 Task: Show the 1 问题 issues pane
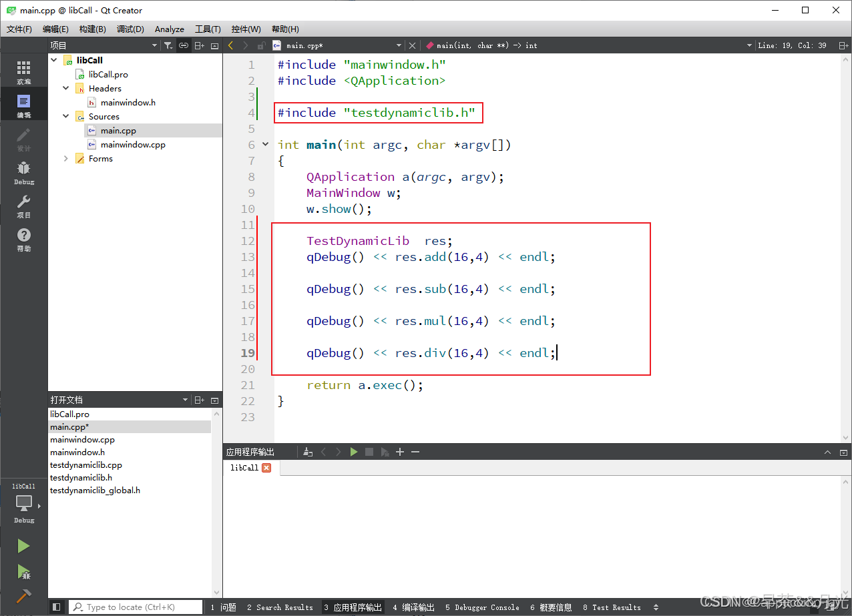(223, 607)
